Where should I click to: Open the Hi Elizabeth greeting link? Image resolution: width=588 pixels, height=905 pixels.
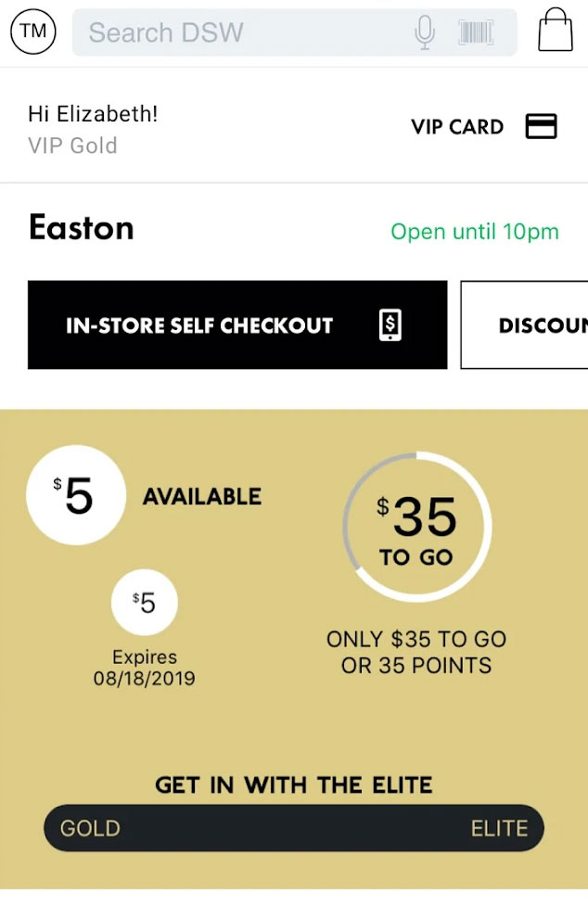pos(92,114)
